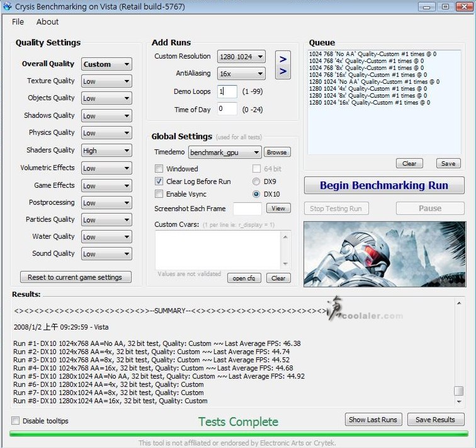
Task: Click result line Run #1 FPS 46.38
Action: [157, 343]
